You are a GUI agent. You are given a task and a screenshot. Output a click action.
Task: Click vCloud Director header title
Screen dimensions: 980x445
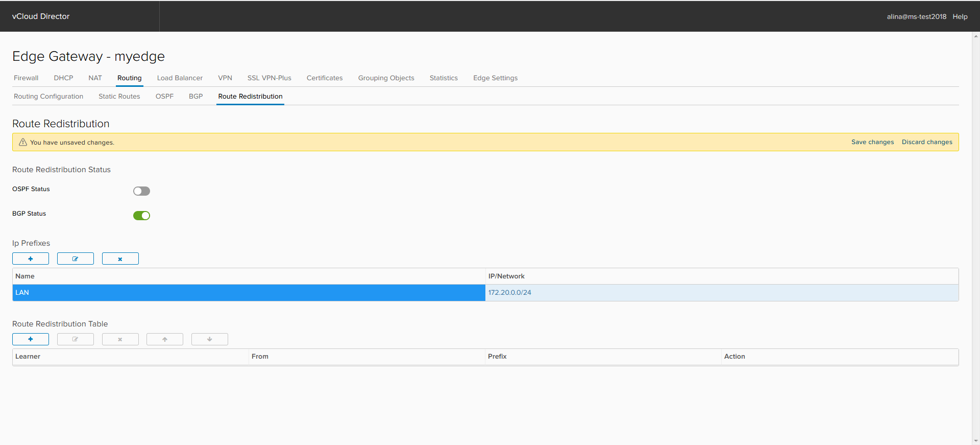(41, 16)
